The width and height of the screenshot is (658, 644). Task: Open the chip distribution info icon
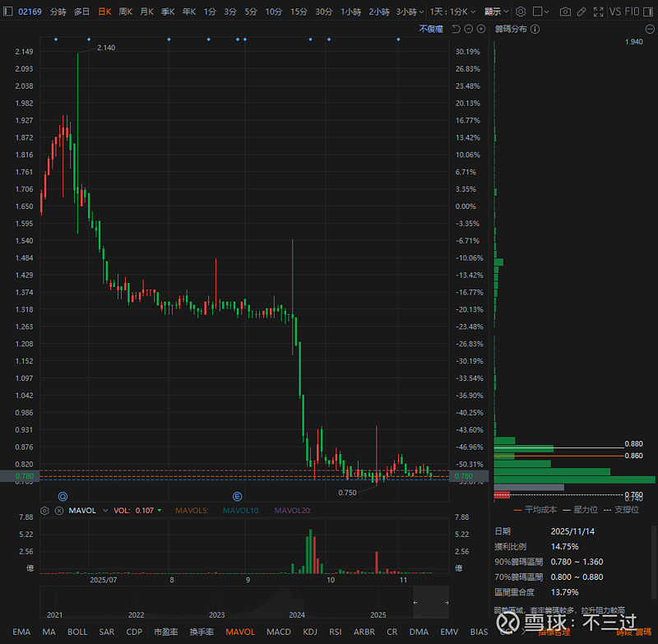coord(535,29)
